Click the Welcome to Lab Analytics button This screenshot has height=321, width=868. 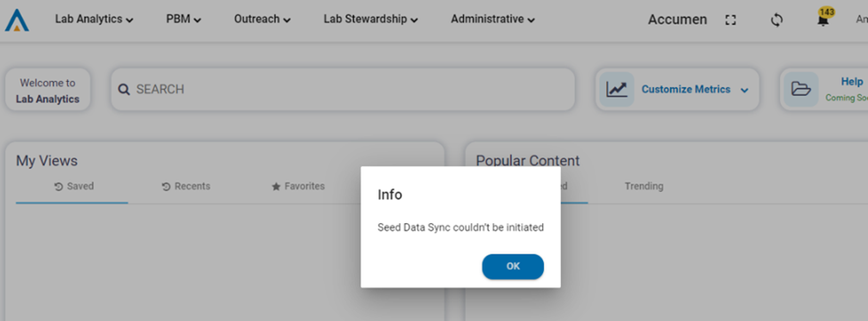coord(47,92)
